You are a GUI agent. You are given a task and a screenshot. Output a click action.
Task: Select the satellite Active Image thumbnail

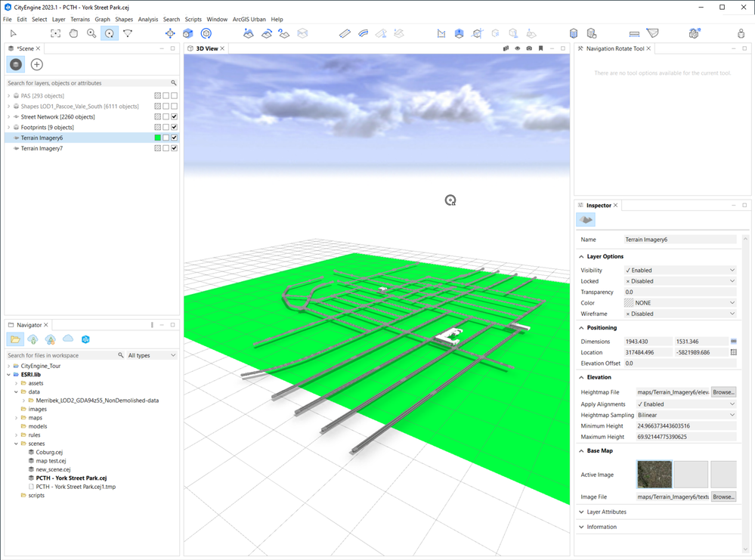(x=654, y=475)
